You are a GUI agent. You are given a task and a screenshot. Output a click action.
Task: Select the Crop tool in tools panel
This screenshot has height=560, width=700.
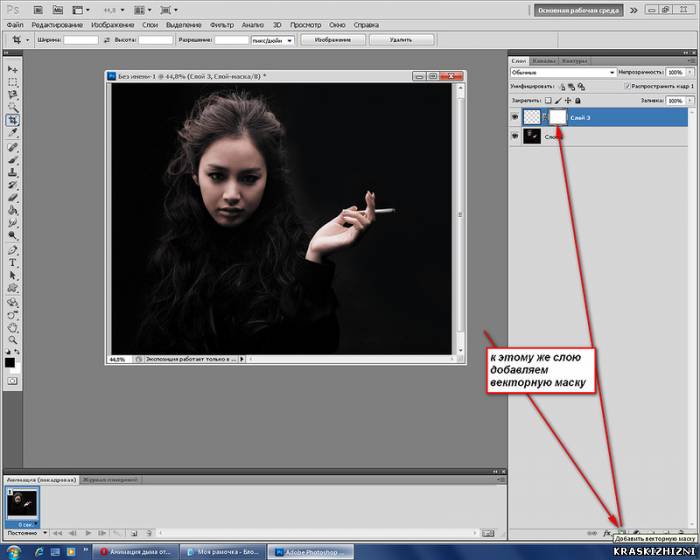pos(12,120)
